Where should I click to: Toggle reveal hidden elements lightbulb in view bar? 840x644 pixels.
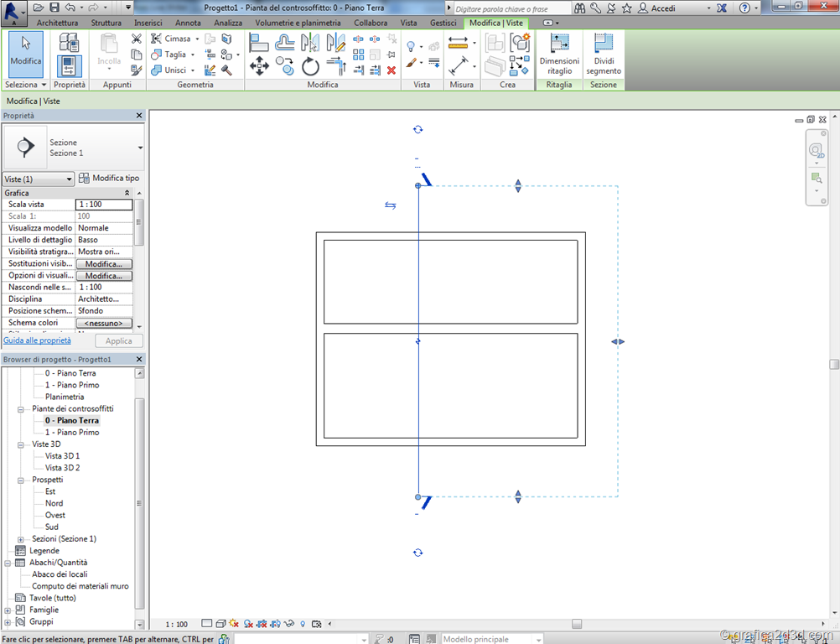[303, 624]
